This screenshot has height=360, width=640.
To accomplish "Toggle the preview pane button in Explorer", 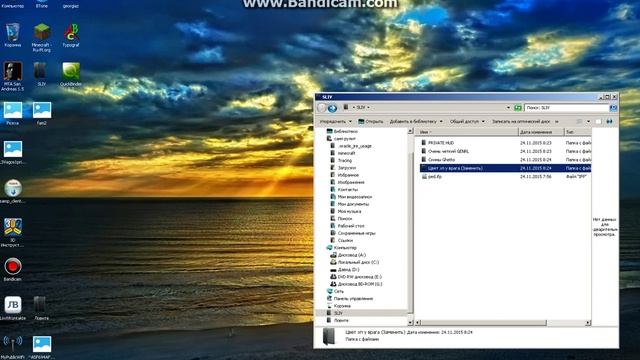I will coord(598,122).
